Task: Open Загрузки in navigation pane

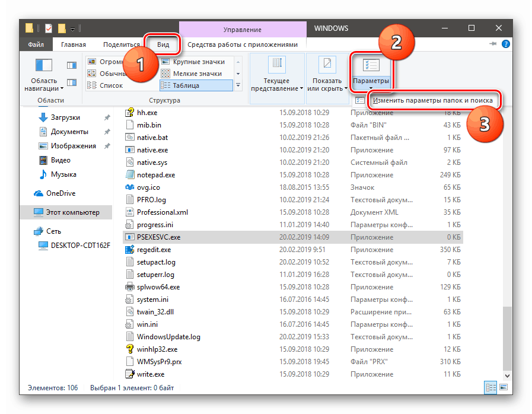Action: coord(65,118)
